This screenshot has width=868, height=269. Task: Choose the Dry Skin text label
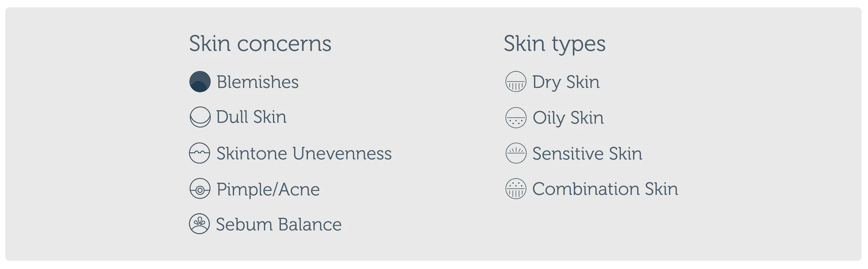pos(566,82)
